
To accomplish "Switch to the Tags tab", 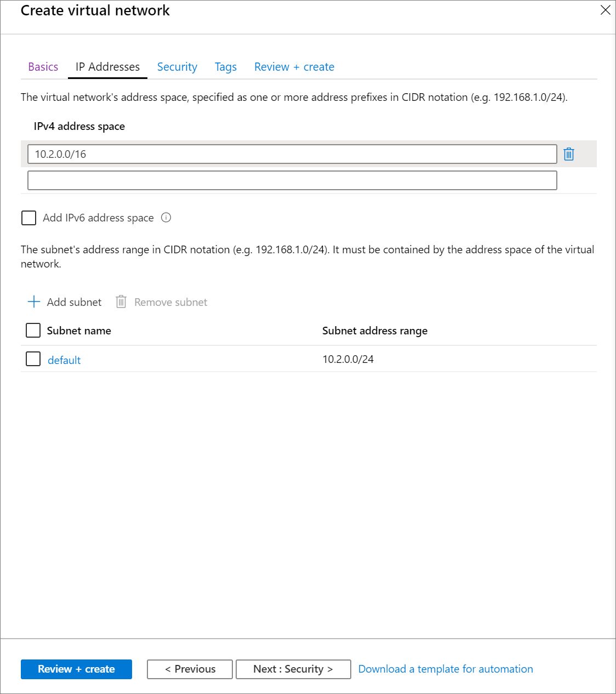I will [x=225, y=66].
